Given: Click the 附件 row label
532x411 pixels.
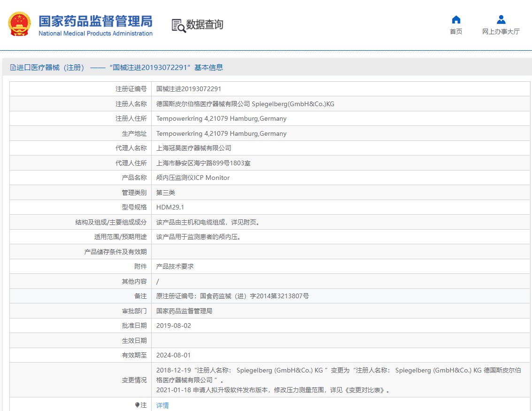Looking at the screenshot, I should pos(140,266).
